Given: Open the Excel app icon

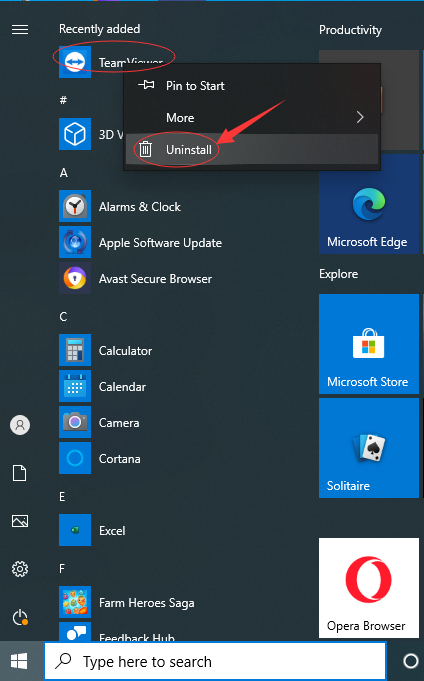Looking at the screenshot, I should click(75, 531).
